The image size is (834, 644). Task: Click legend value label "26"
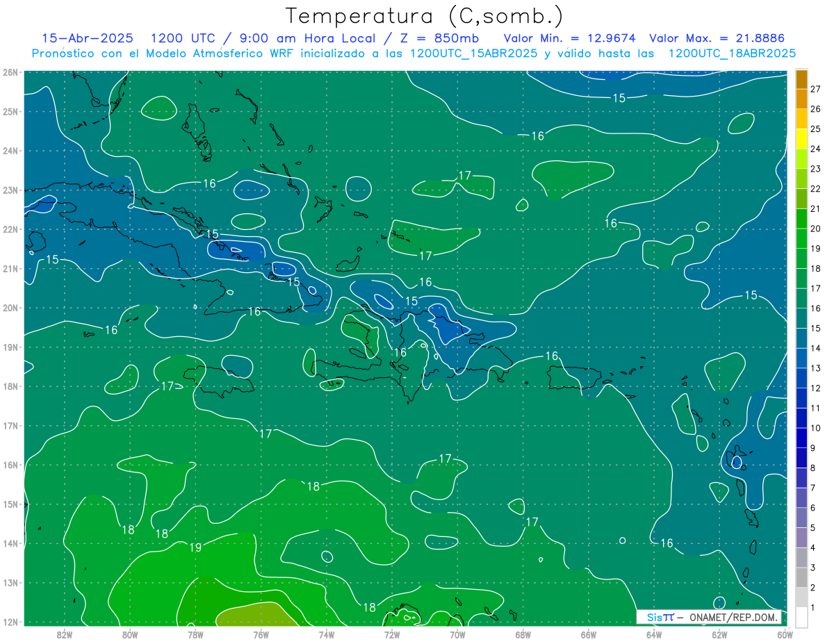coord(816,109)
